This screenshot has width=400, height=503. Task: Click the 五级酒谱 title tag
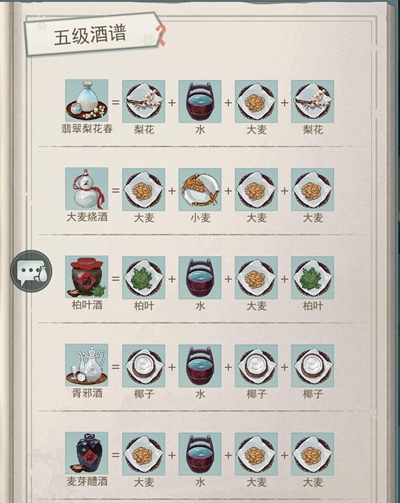93,34
